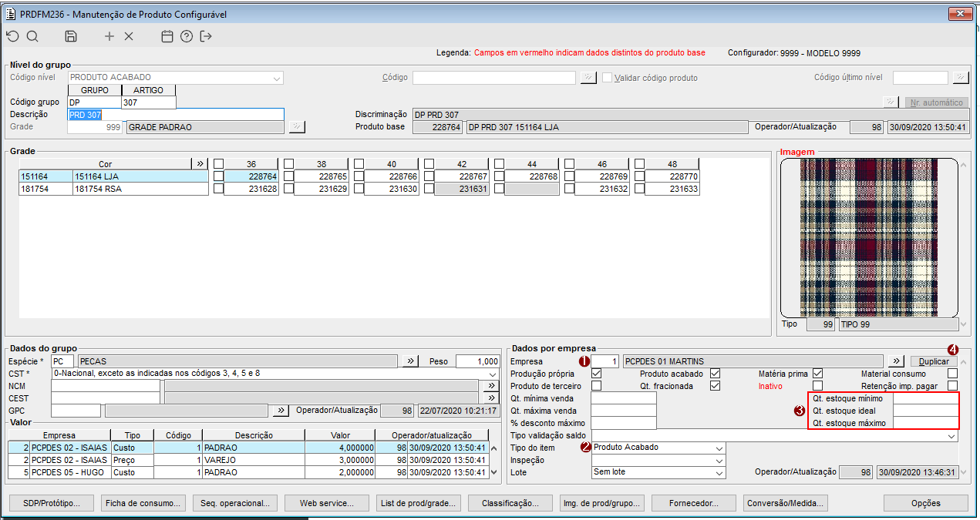Uncheck Produção própria checkbox

(x=597, y=374)
